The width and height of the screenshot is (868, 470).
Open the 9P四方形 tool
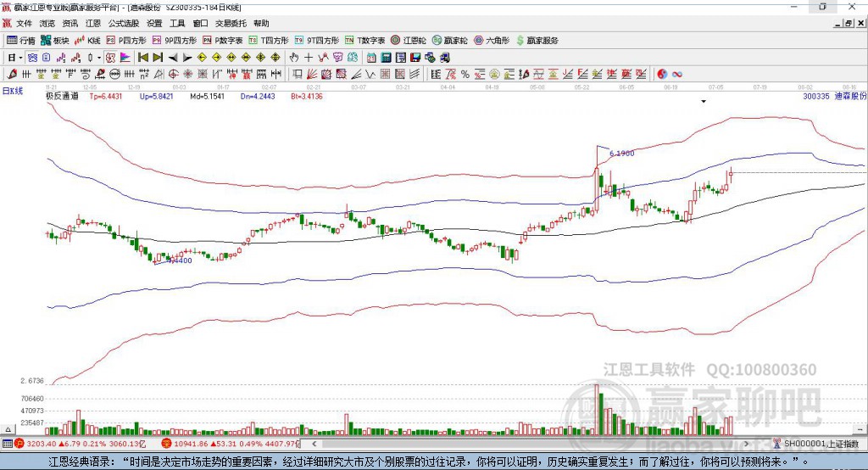point(175,41)
